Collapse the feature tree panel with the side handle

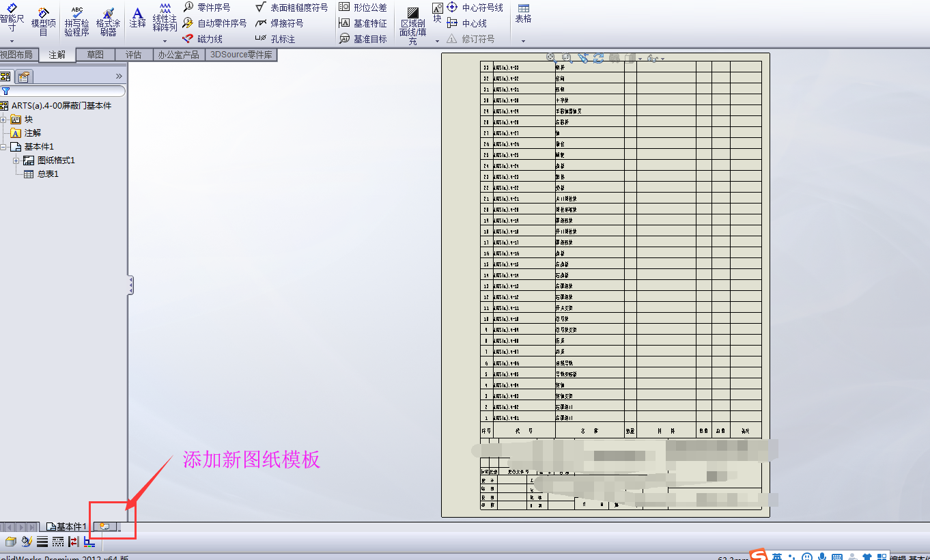[x=130, y=285]
